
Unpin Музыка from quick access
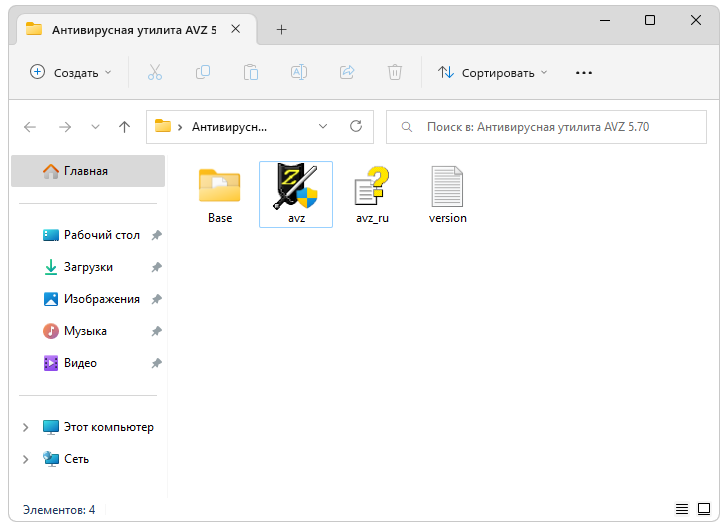[157, 331]
